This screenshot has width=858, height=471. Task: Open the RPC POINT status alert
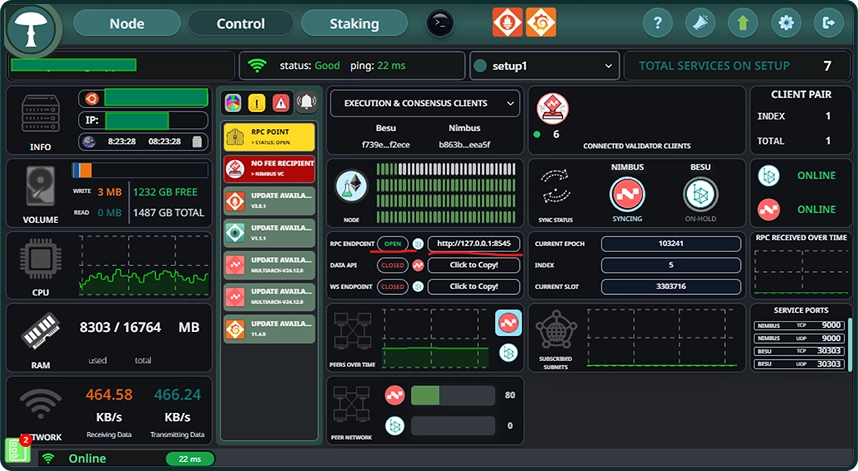(x=269, y=137)
